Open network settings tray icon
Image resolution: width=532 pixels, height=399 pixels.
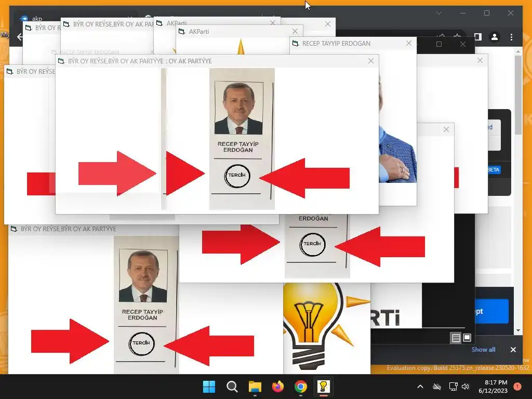(x=453, y=387)
